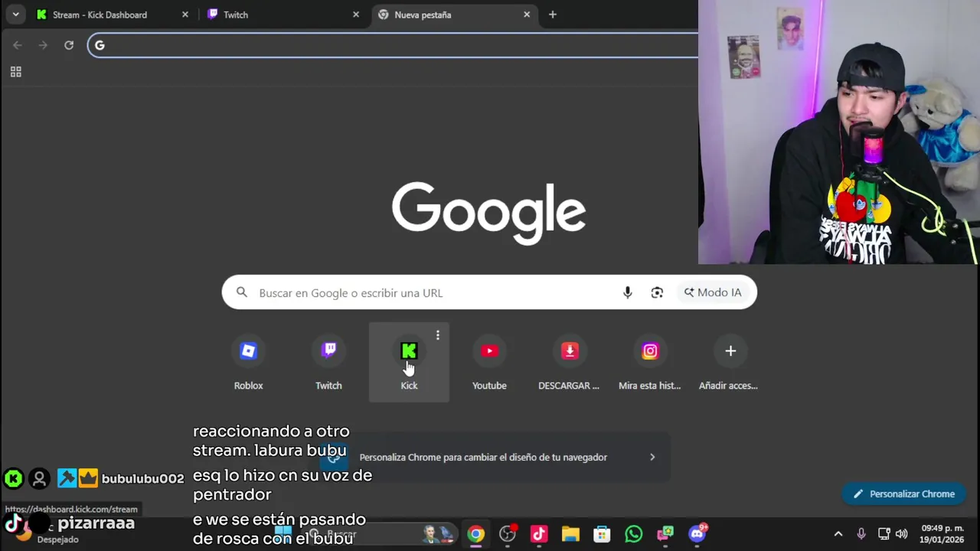
Task: Open the DESCARGAR shortcut tile
Action: pyautogui.click(x=570, y=362)
